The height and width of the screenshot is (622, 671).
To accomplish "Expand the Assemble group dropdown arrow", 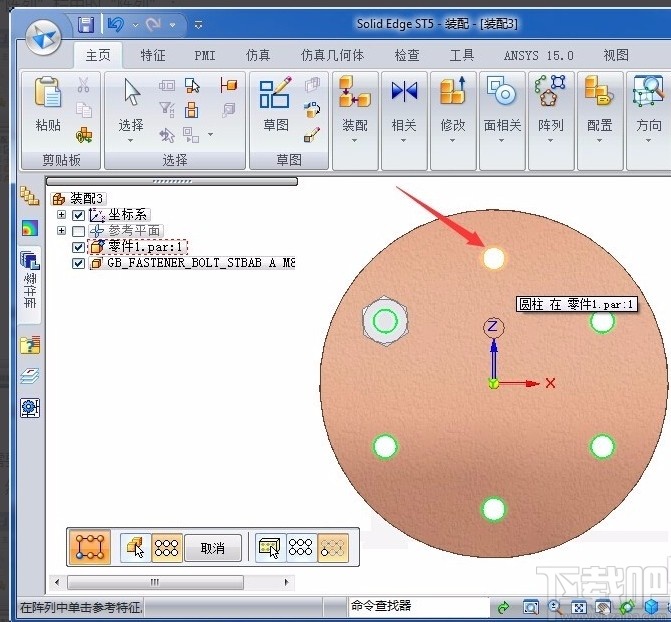I will click(354, 141).
